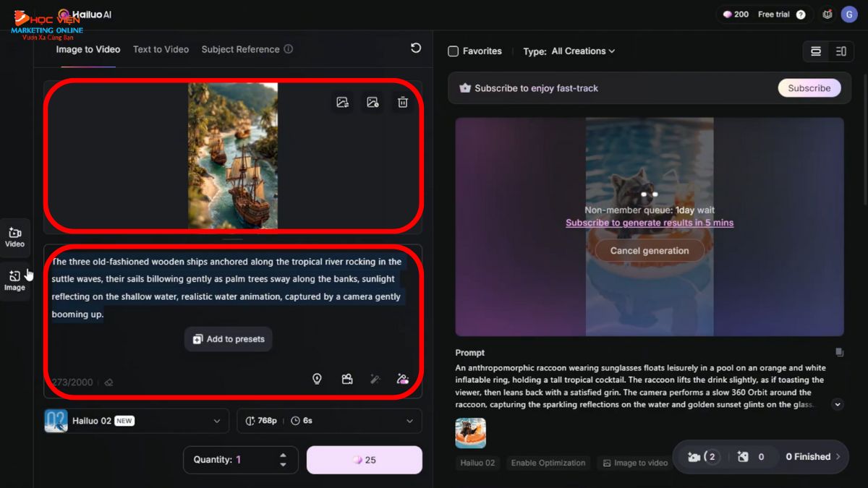The width and height of the screenshot is (868, 488).
Task: Click the mascot icon beside Free trial
Action: click(x=827, y=14)
